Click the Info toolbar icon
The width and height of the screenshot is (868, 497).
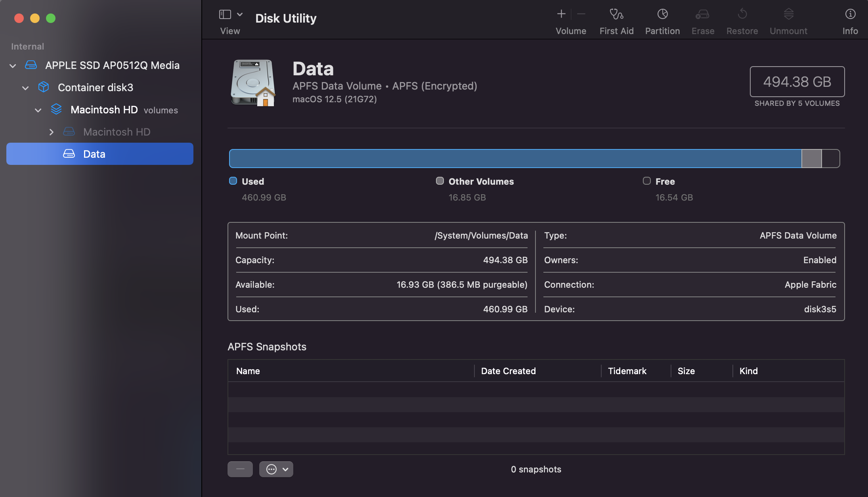(850, 15)
